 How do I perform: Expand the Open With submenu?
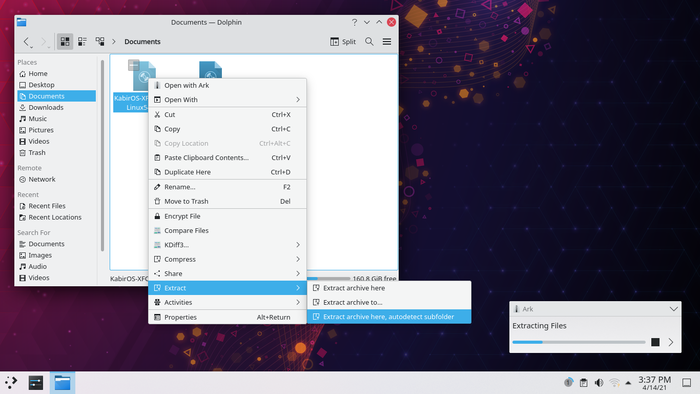coord(227,100)
